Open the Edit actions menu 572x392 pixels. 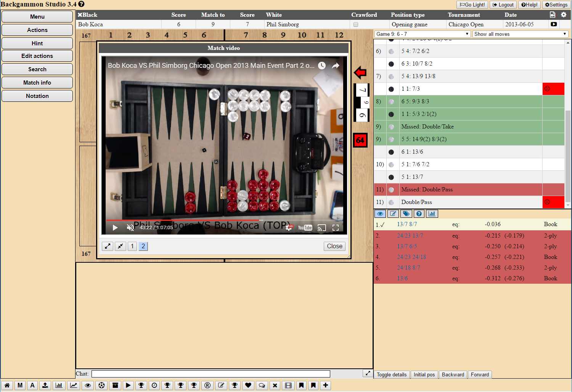37,56
